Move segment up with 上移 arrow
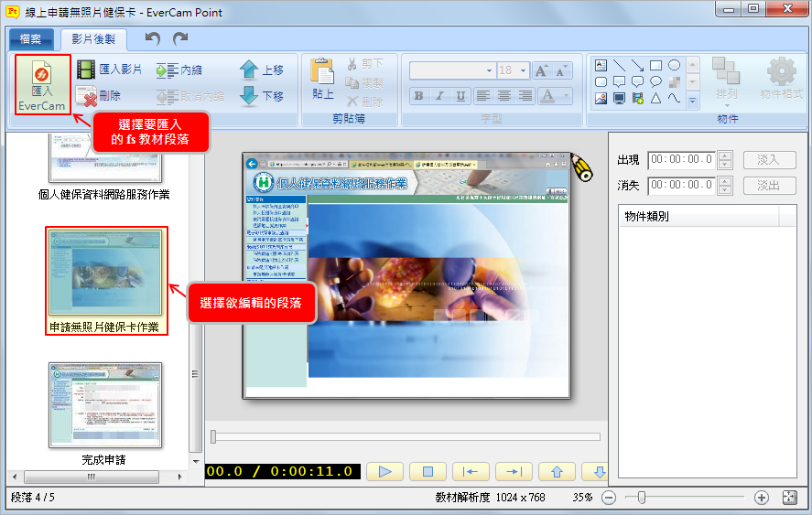Viewport: 812px width, 515px height. click(249, 70)
